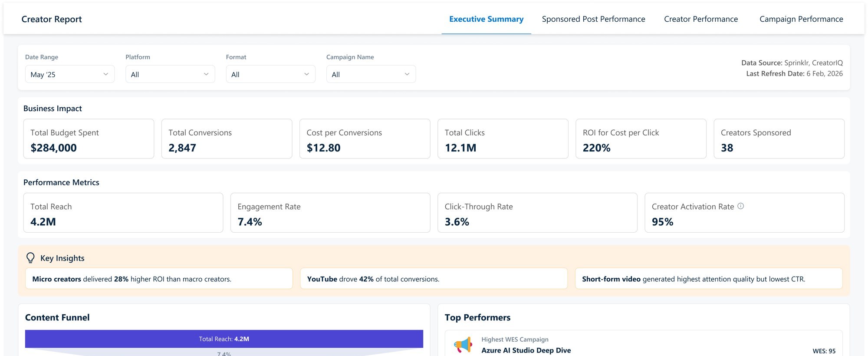This screenshot has width=868, height=356.
Task: Select the Total Reach metric card
Action: click(123, 213)
